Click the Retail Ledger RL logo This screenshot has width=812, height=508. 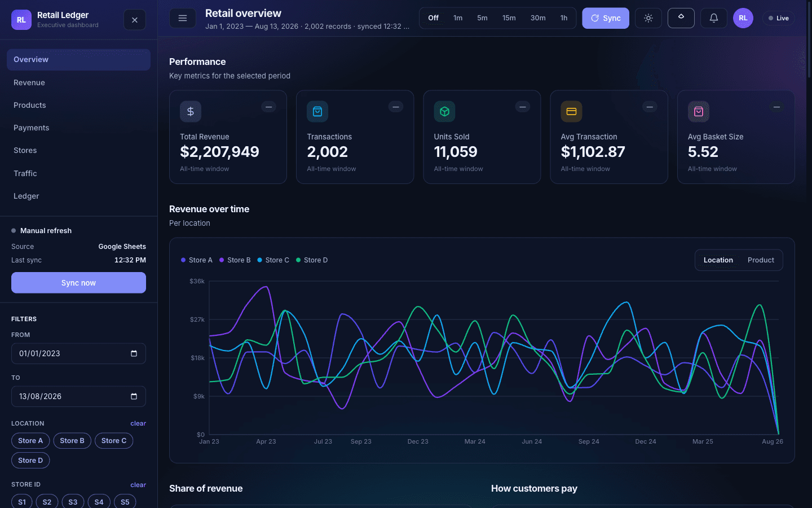(21, 20)
